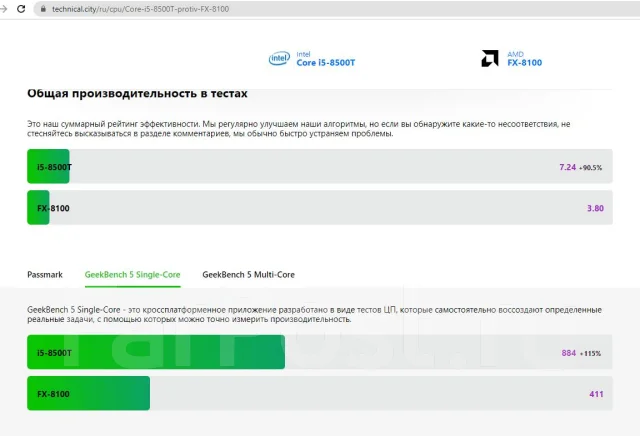Click the AMD brand label
The image size is (640, 436).
(515, 54)
